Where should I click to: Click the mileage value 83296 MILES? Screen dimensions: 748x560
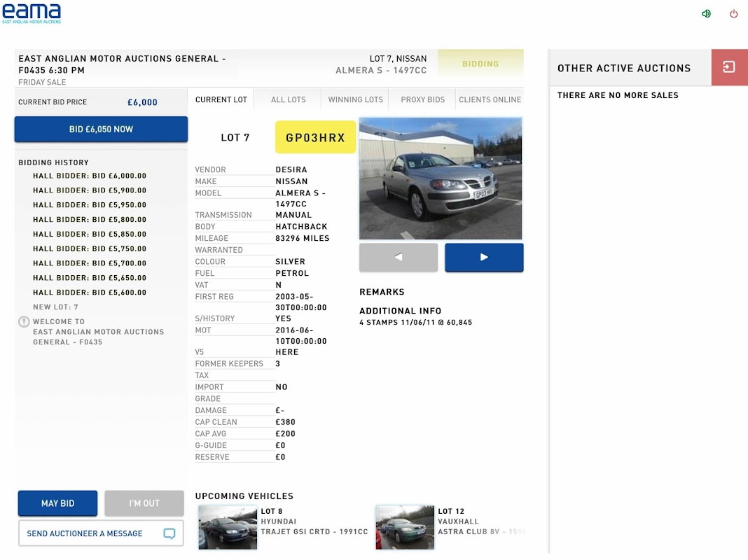click(x=303, y=238)
